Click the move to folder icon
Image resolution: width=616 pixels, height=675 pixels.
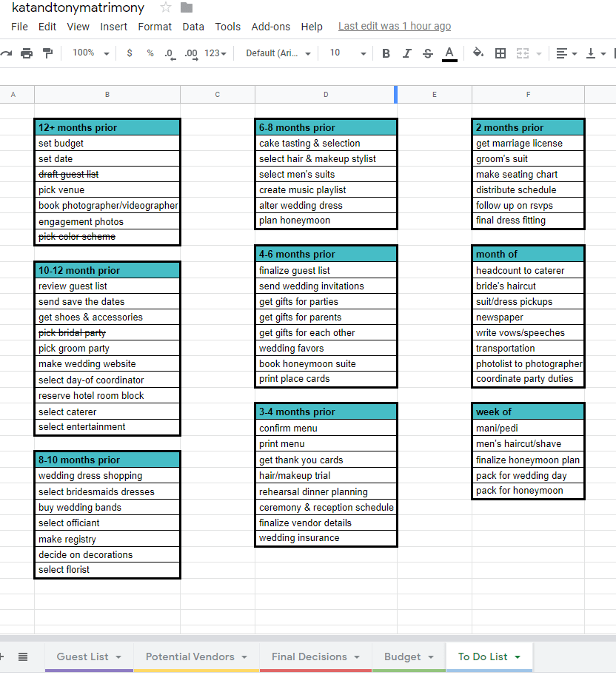(187, 7)
